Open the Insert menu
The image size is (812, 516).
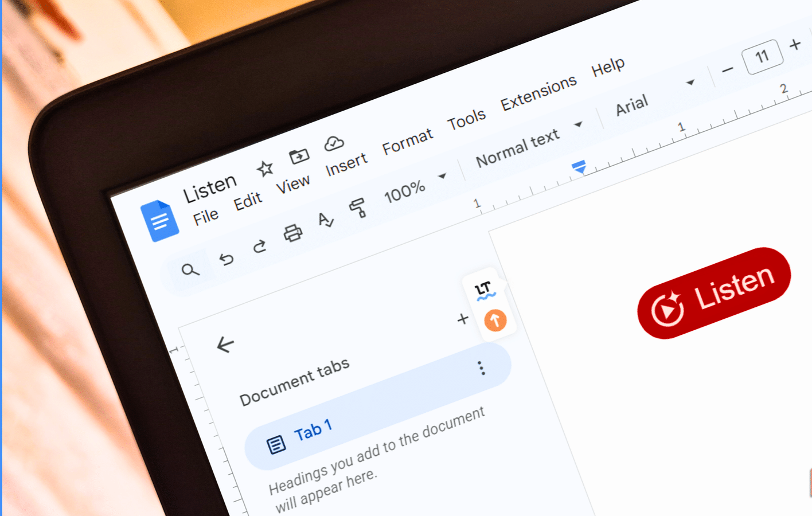(346, 165)
